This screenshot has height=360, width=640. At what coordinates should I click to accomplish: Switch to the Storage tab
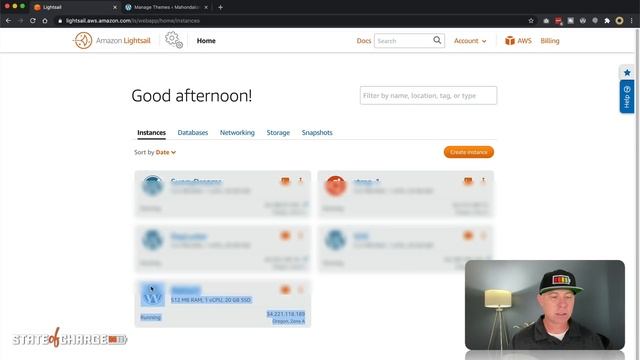278,133
